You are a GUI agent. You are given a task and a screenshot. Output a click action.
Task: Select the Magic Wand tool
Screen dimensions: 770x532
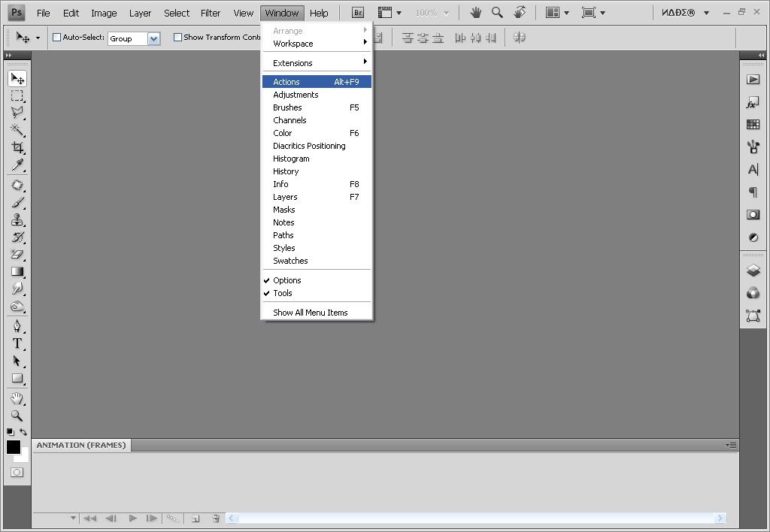tap(17, 130)
